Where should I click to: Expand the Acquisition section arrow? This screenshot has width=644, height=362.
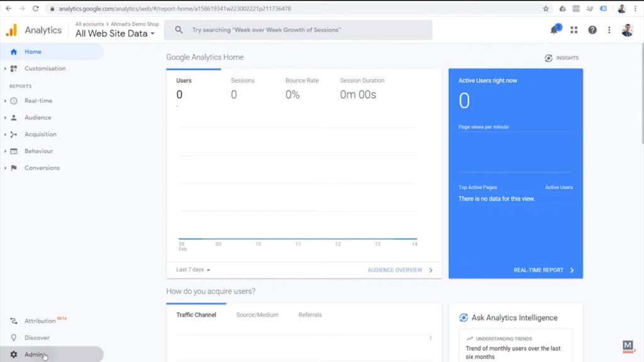click(x=4, y=134)
